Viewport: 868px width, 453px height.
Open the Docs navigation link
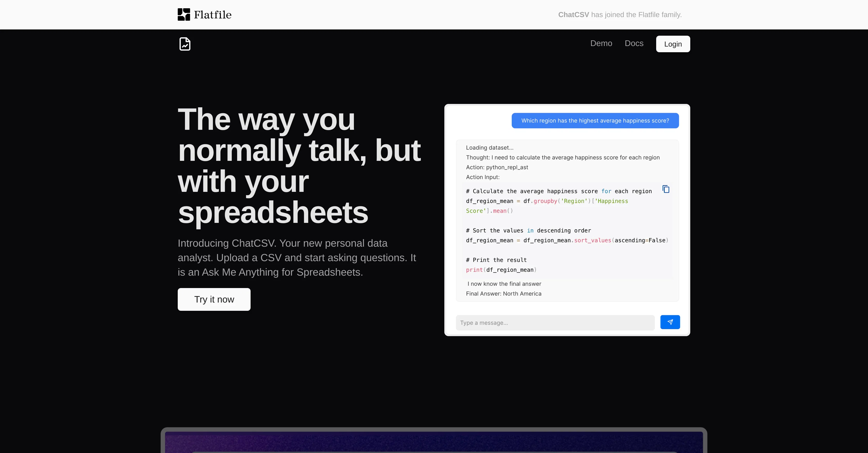click(634, 43)
